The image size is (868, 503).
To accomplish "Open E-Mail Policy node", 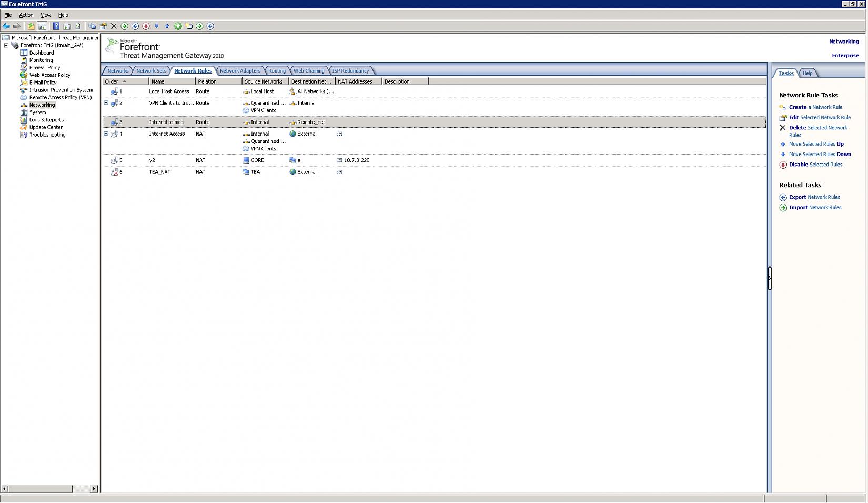I will 43,83.
